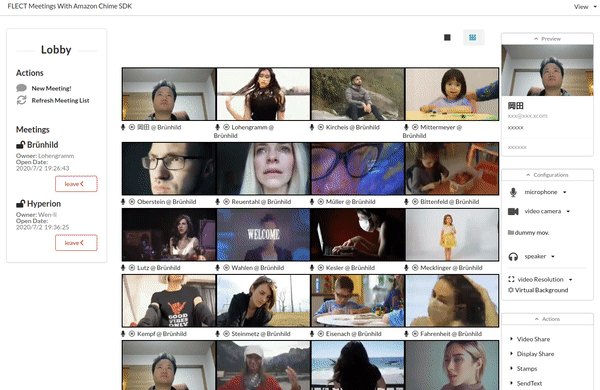Viewport: 600px width, 390px height.
Task: Toggle the target icon for Wahlen tile
Action: pos(226,268)
